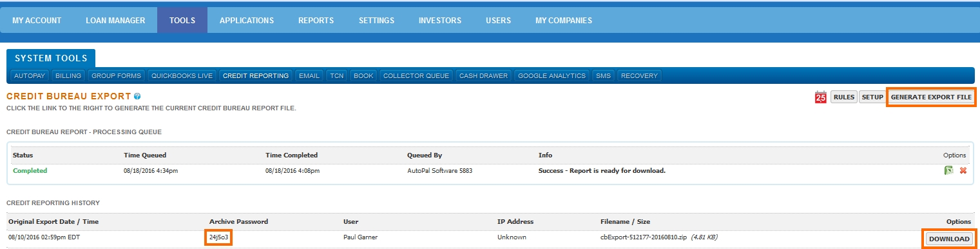The height and width of the screenshot is (249, 980).
Task: Open Settings menu
Action: point(376,21)
